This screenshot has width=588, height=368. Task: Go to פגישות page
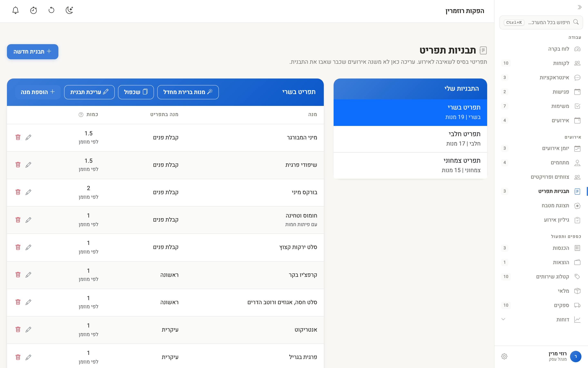[x=541, y=92]
